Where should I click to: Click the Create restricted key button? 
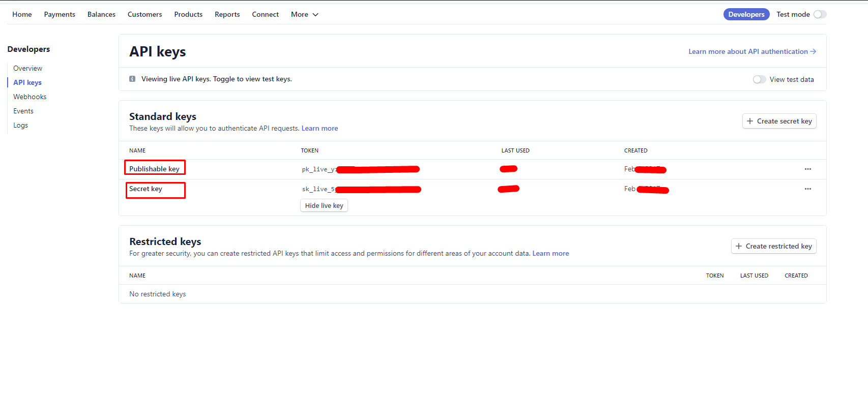[x=773, y=246]
